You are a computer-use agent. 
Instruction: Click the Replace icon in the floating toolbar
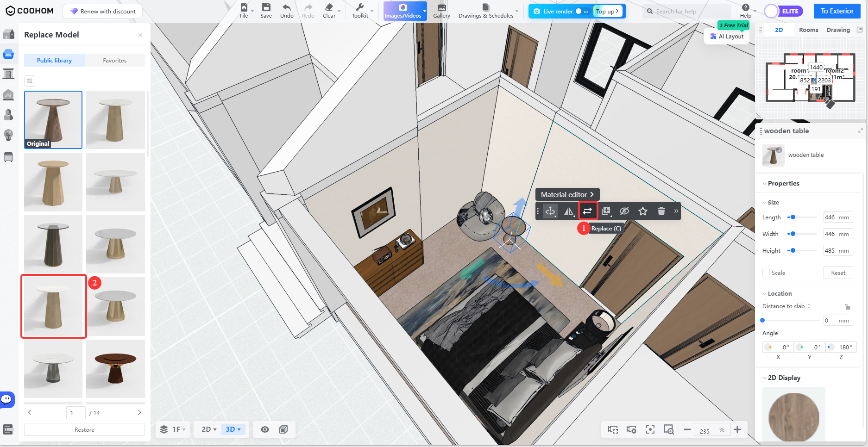point(587,211)
